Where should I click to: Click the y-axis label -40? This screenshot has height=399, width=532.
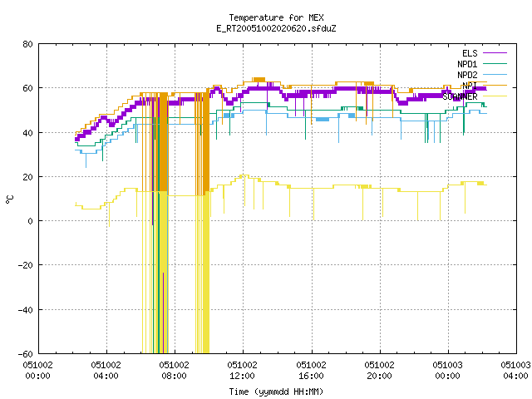pyautogui.click(x=25, y=310)
